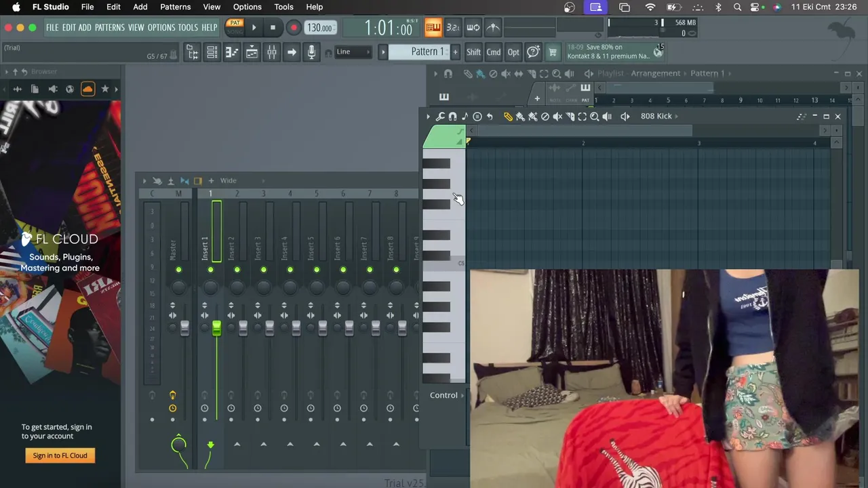This screenshot has width=868, height=488.
Task: Open the Control lane selector in piano roll
Action: coord(447,395)
